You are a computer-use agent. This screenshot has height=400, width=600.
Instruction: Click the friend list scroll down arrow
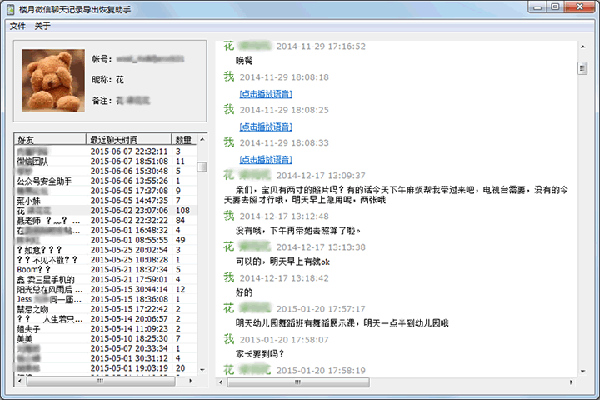click(x=203, y=370)
